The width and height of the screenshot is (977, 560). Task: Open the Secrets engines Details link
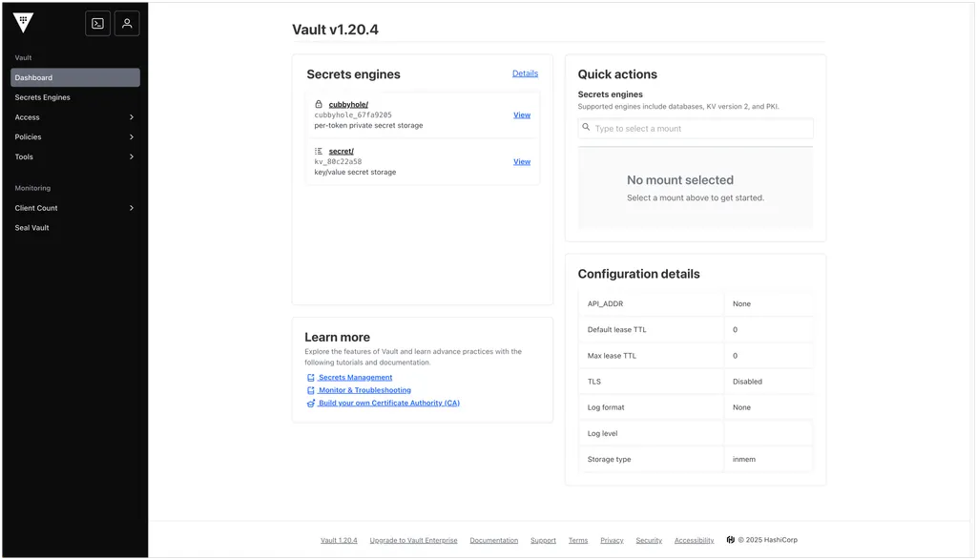tap(526, 73)
